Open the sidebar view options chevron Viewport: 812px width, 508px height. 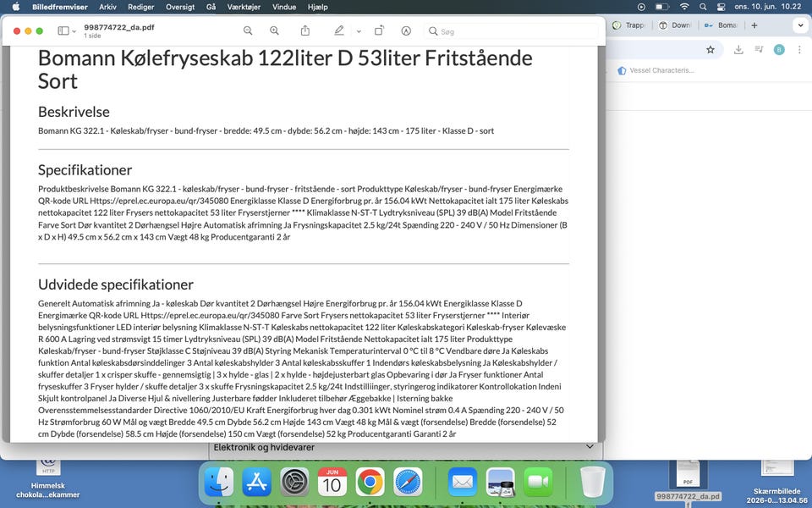click(74, 31)
